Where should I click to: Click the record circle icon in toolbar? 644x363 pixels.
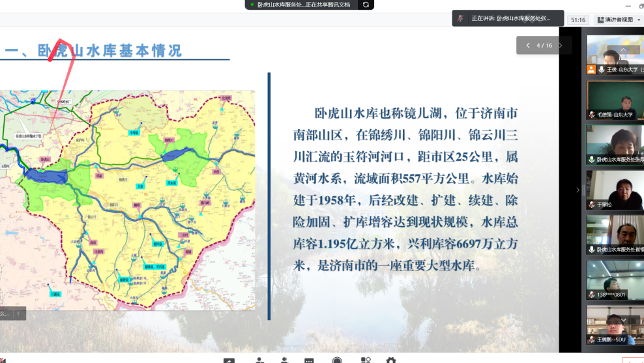click(x=337, y=360)
